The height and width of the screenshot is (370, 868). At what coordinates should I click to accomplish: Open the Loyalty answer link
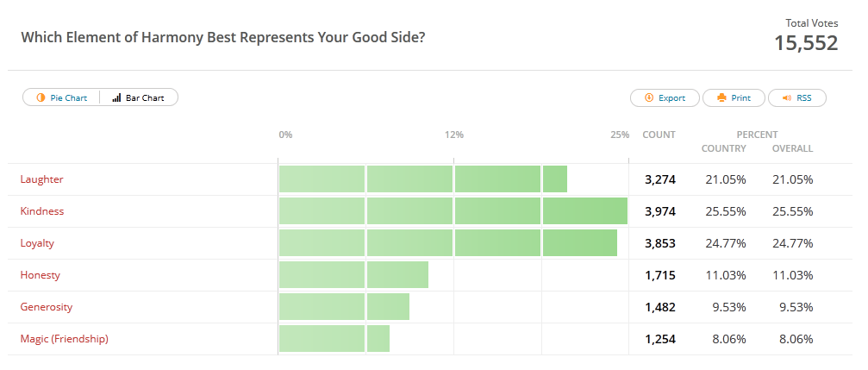tap(37, 243)
